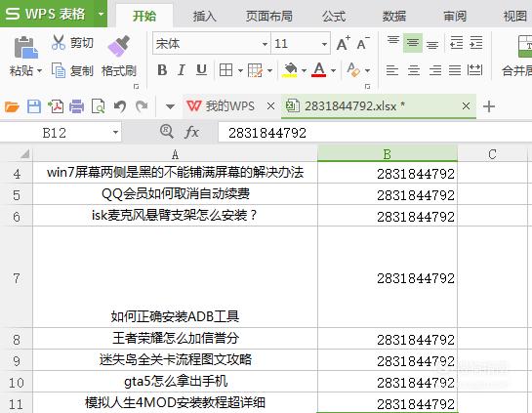The width and height of the screenshot is (532, 413).
Task: Undo the last action
Action: (120, 106)
